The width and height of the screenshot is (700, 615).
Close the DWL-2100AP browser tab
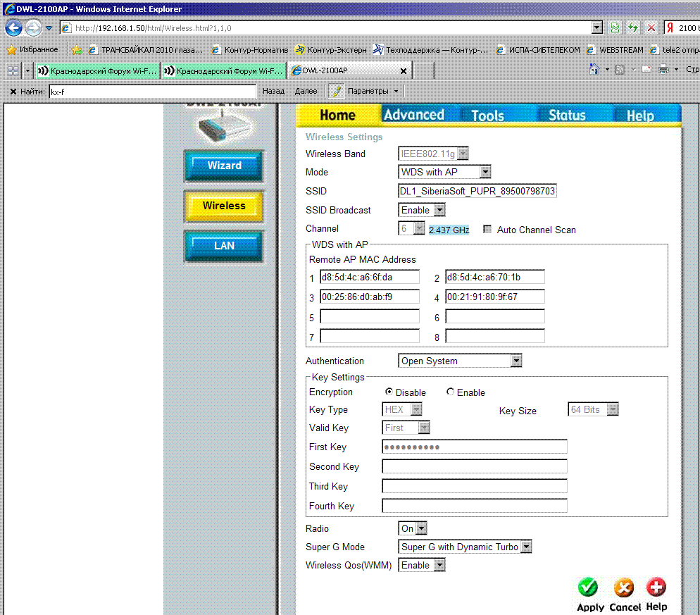click(x=403, y=71)
